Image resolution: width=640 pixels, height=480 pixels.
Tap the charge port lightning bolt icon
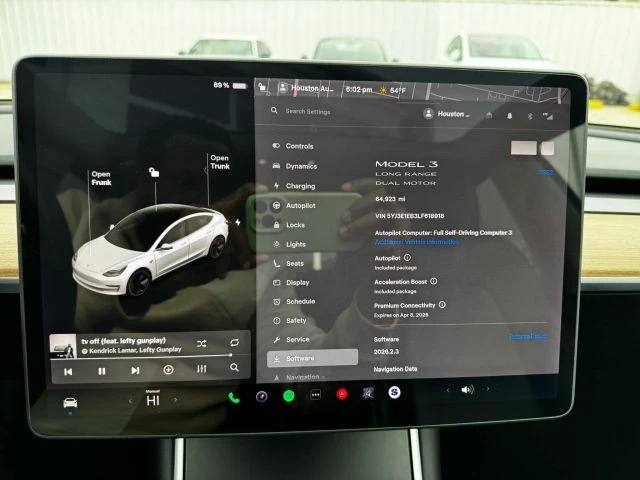(x=238, y=222)
